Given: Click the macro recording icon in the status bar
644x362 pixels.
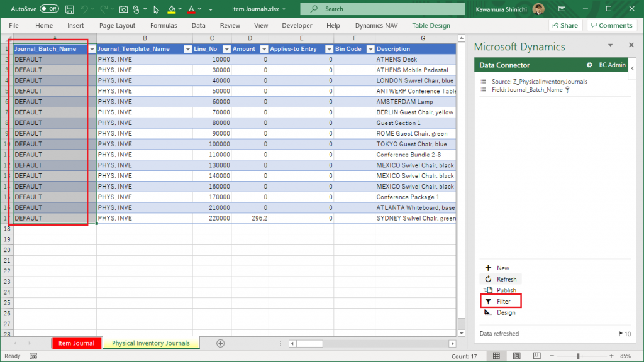Looking at the screenshot, I should coord(33,356).
